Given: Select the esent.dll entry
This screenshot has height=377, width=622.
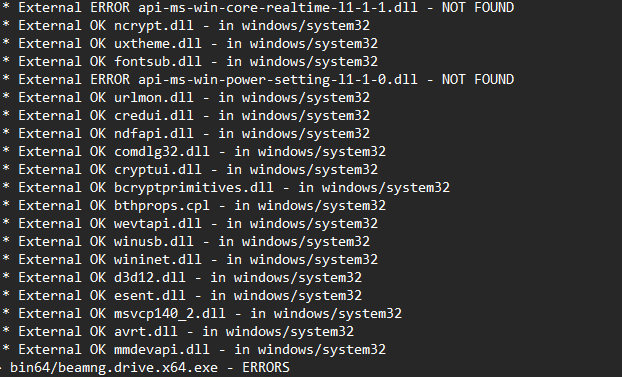Looking at the screenshot, I should pyautogui.click(x=182, y=296).
